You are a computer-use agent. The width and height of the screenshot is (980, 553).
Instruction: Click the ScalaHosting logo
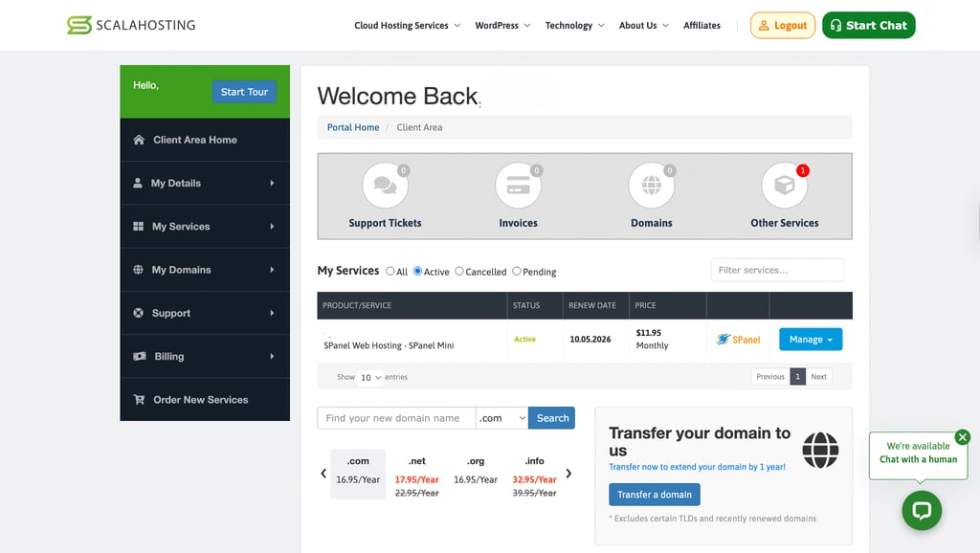(x=131, y=25)
